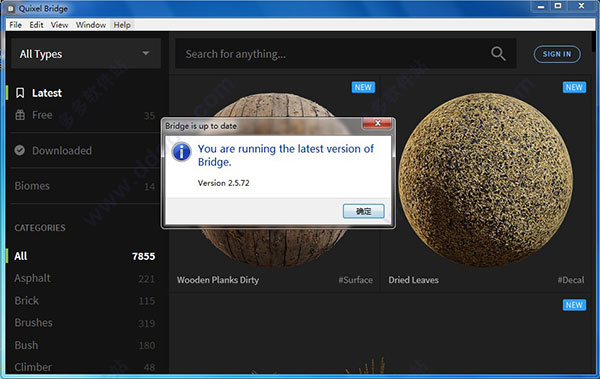Open the Edit menu

tap(36, 25)
